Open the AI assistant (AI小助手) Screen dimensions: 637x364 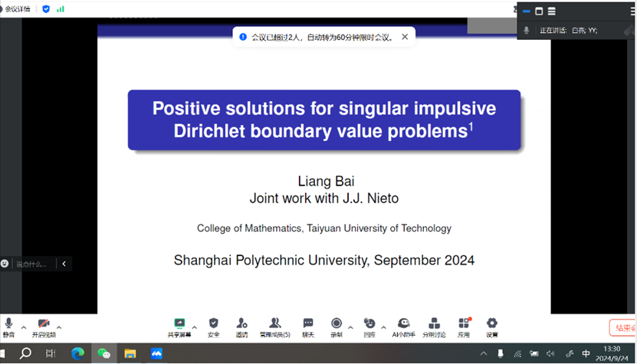click(403, 325)
